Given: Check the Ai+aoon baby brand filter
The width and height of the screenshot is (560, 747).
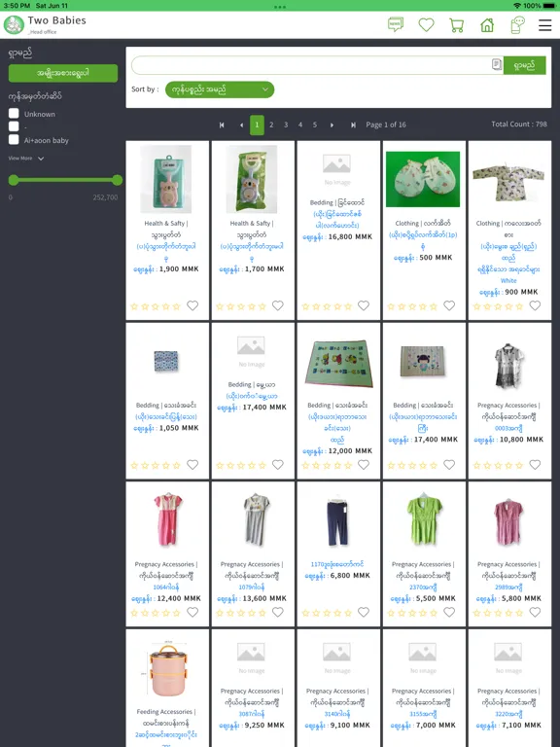Looking at the screenshot, I should [14, 140].
